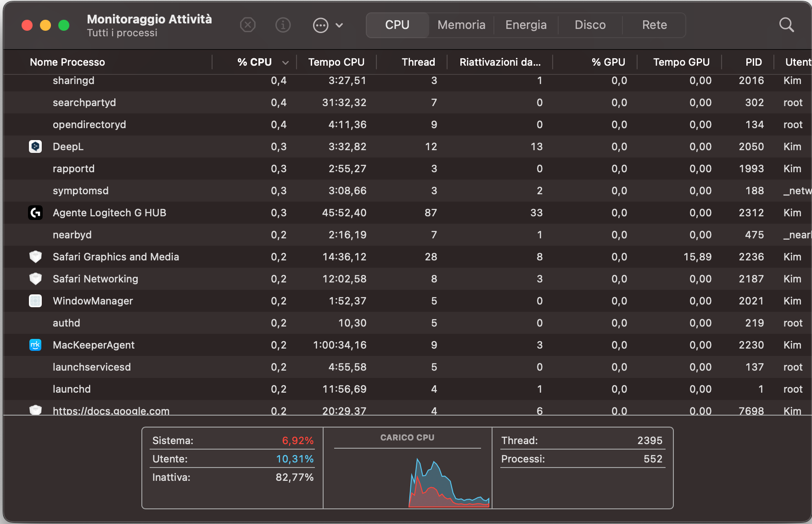Viewport: 812px width, 524px height.
Task: Click the Tempo CPU value 45:52,40
Action: [x=344, y=213]
